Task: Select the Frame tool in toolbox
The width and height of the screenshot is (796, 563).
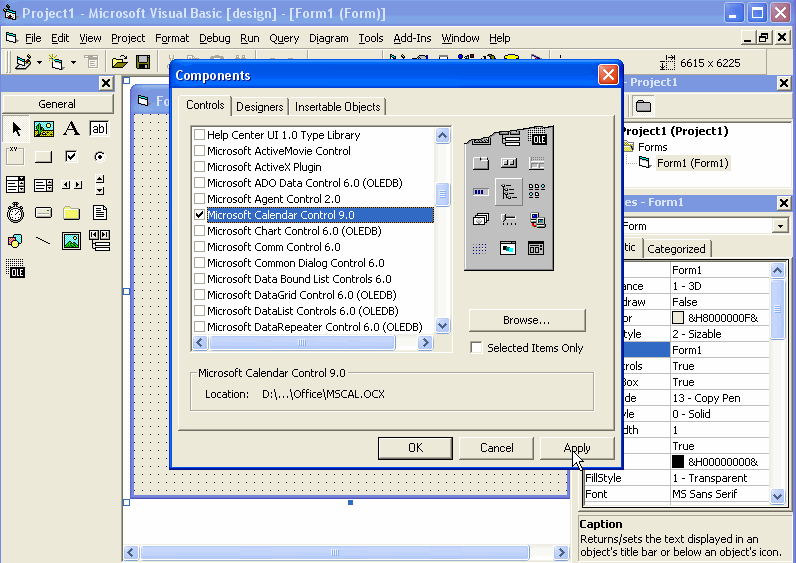Action: click(16, 156)
